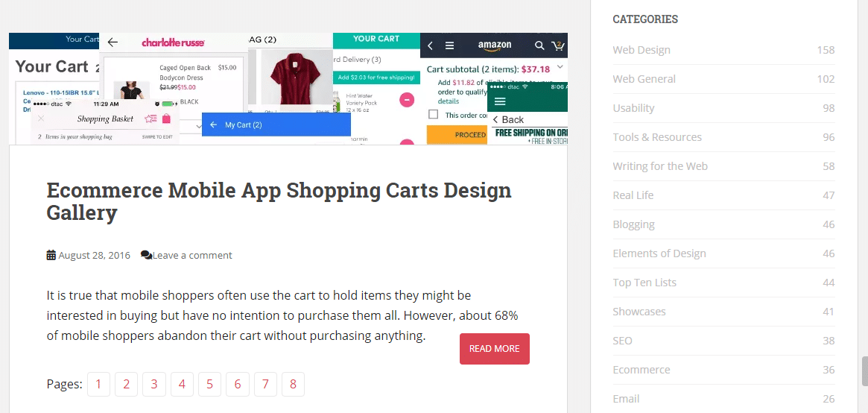The height and width of the screenshot is (413, 868).
Task: Expand the chevron next to Amazon cart subtotal
Action: click(x=560, y=67)
